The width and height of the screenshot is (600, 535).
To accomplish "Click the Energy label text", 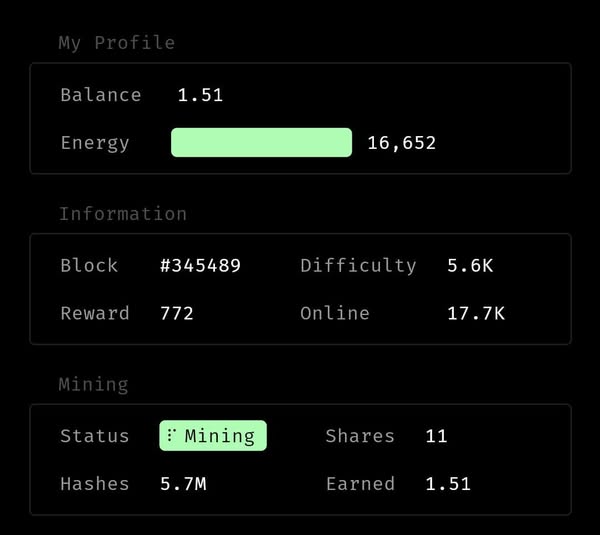I will pyautogui.click(x=95, y=143).
